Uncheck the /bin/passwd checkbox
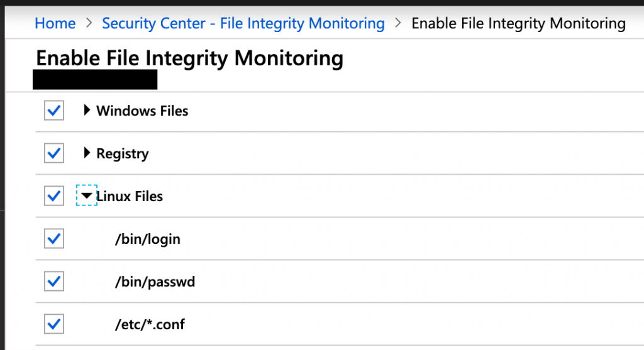 (54, 281)
